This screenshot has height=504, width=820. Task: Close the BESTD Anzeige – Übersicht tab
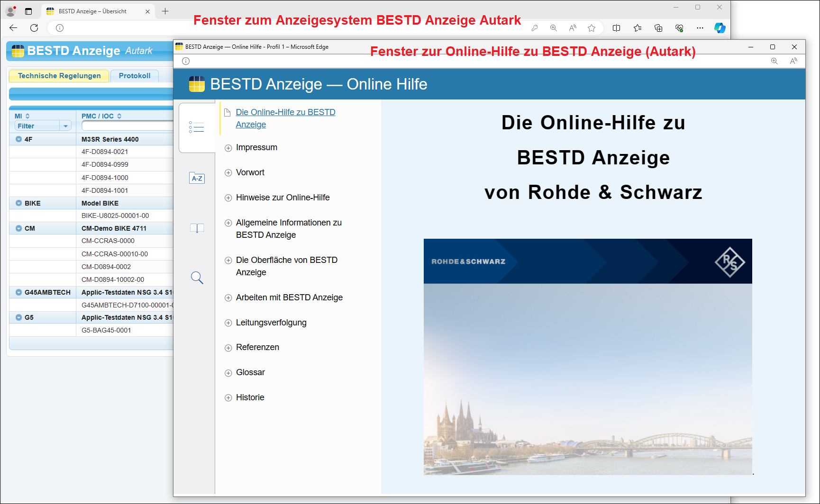(147, 11)
